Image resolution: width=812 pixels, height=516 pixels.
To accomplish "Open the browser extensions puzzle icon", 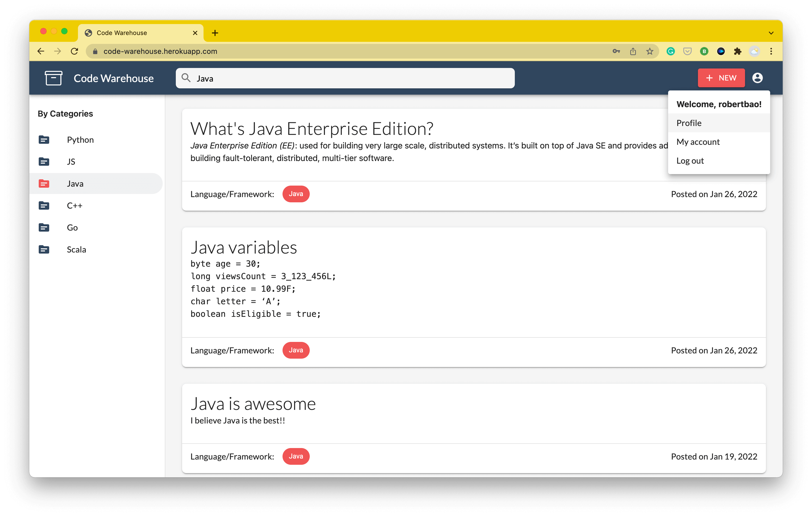I will pos(738,51).
